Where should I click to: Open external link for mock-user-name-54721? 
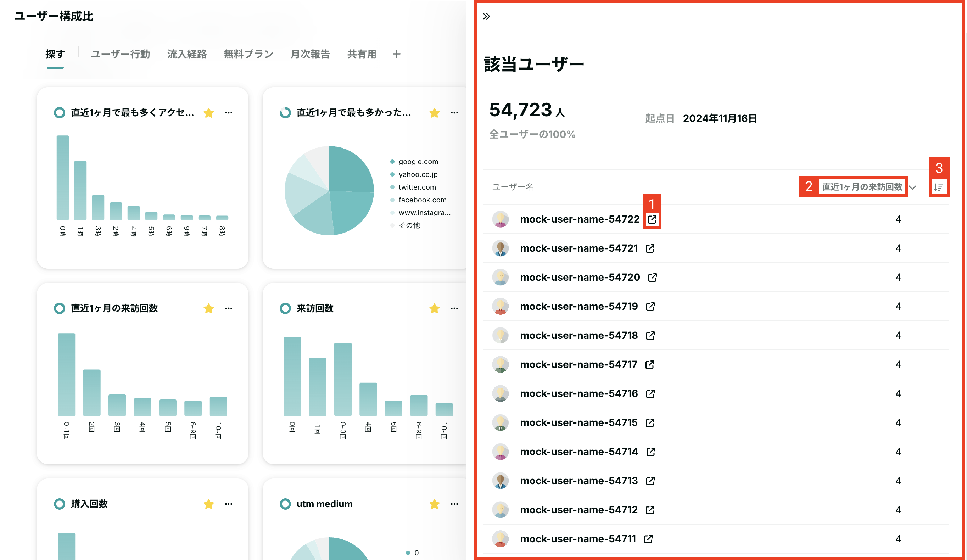pyautogui.click(x=650, y=248)
